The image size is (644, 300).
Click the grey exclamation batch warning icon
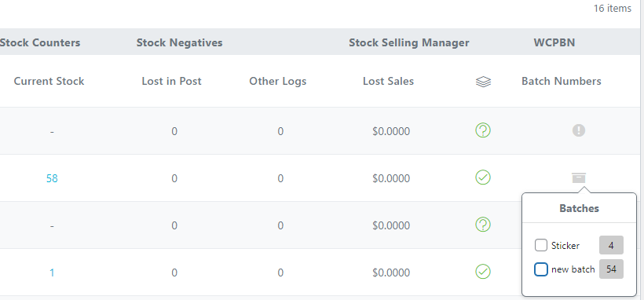(x=579, y=130)
